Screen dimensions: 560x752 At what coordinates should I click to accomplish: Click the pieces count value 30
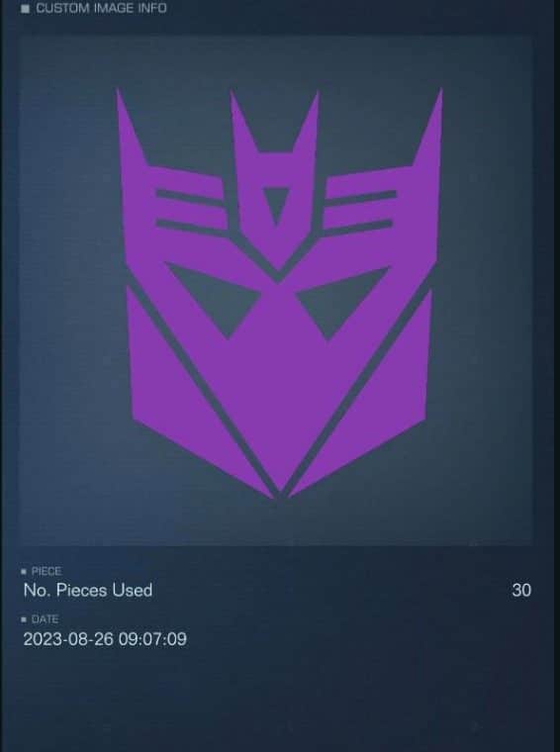pos(521,591)
